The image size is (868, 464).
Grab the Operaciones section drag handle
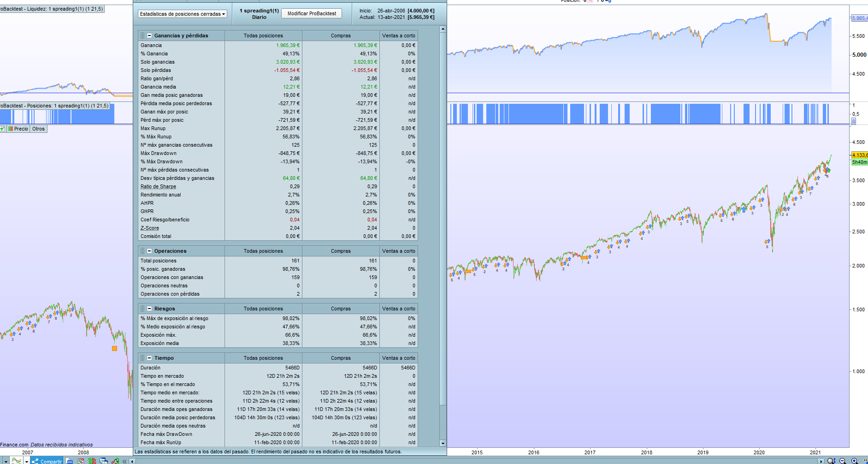[x=142, y=251]
